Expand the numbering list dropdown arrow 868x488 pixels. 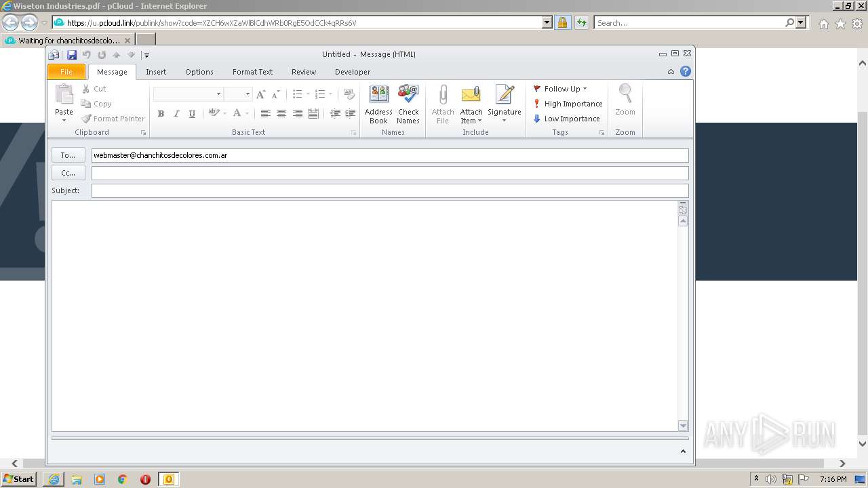point(330,94)
